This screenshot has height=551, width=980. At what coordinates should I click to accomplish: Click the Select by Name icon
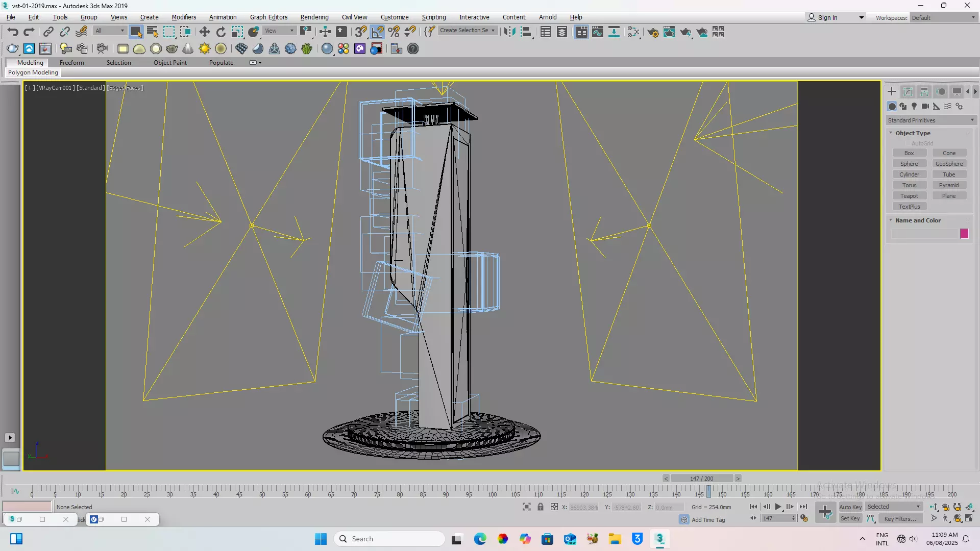pos(152,32)
